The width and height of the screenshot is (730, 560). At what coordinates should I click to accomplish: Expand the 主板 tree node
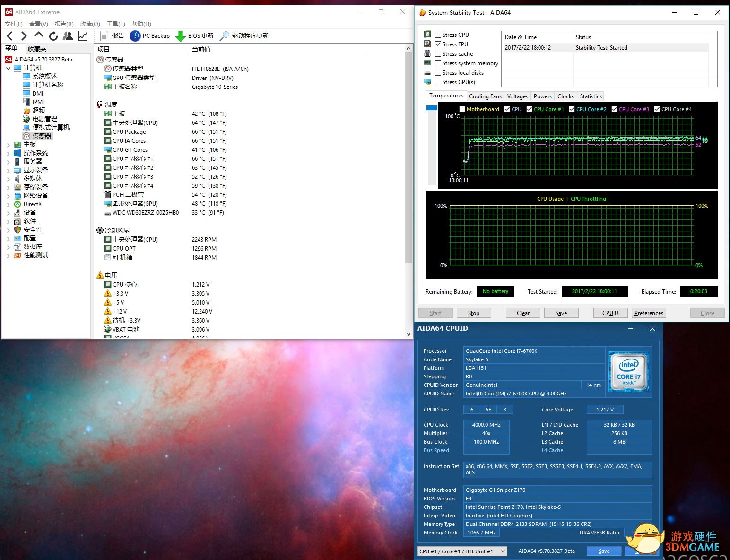[8, 145]
